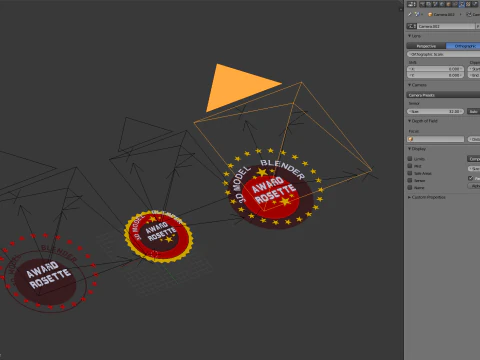
Task: Open the World properties globe tab icon
Action: [x=442, y=4]
